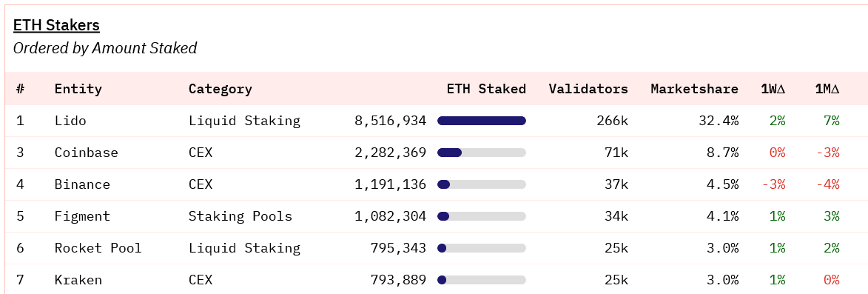The height and width of the screenshot is (294, 868).
Task: Choose the Figment entity entry
Action: [x=82, y=216]
